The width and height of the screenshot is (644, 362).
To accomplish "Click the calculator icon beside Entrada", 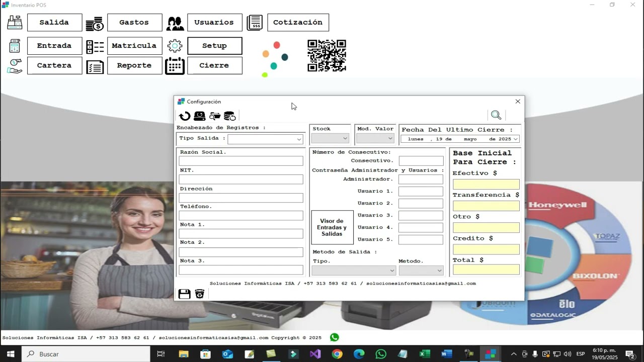I will pyautogui.click(x=15, y=46).
